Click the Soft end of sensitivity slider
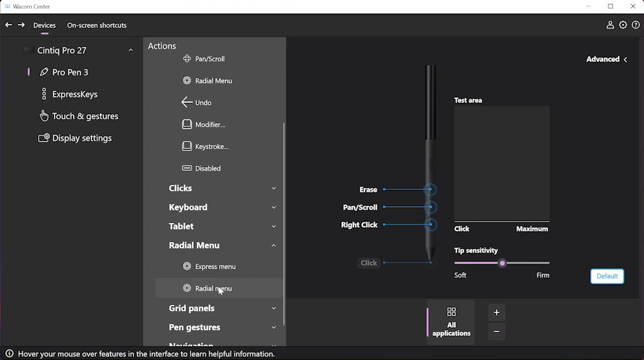The height and width of the screenshot is (360, 644). (x=460, y=275)
